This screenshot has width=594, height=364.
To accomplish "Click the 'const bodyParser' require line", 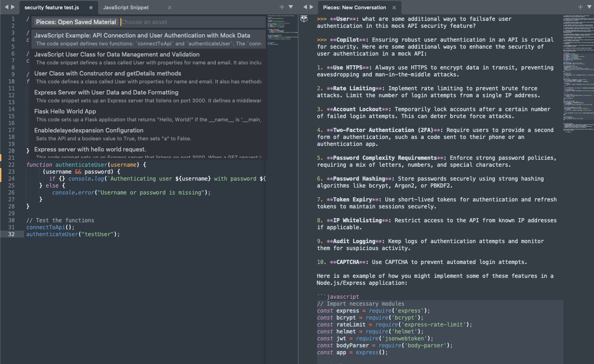I will (x=385, y=345).
